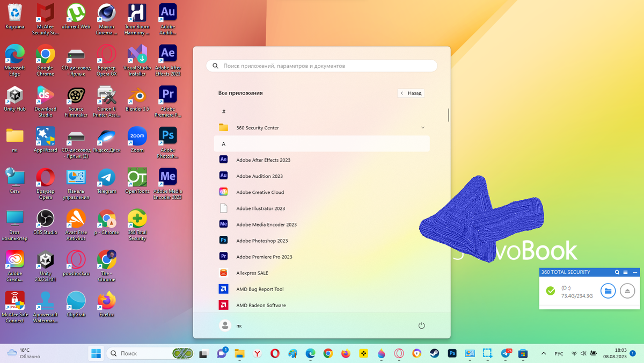Select the Visual Studio Installer desktop icon
Screen dimensions: 644x363
137,60
